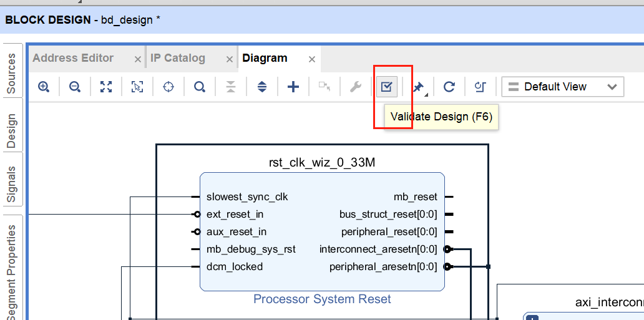This screenshot has width=644, height=320.
Task: Click the Regenerate Layout refresh icon
Action: [x=449, y=87]
